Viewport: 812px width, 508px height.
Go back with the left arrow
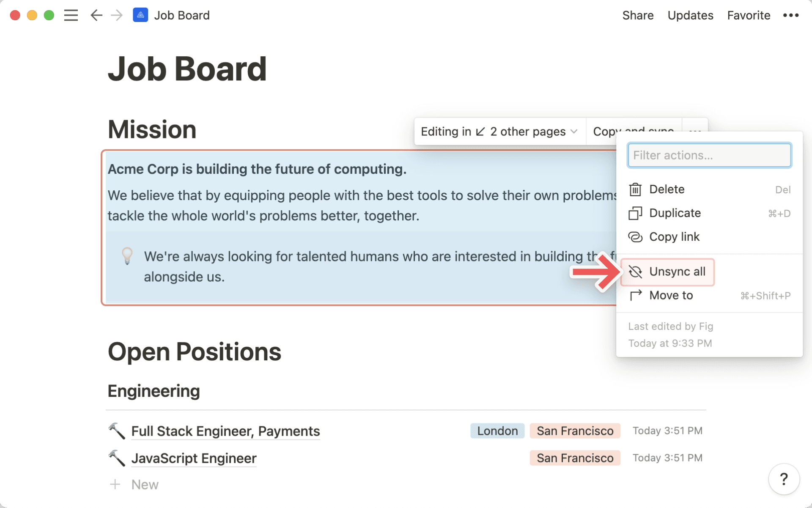96,16
